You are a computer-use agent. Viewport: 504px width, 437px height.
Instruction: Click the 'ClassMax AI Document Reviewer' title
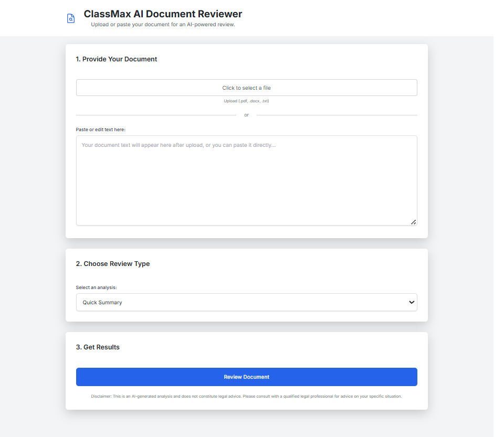coord(163,14)
